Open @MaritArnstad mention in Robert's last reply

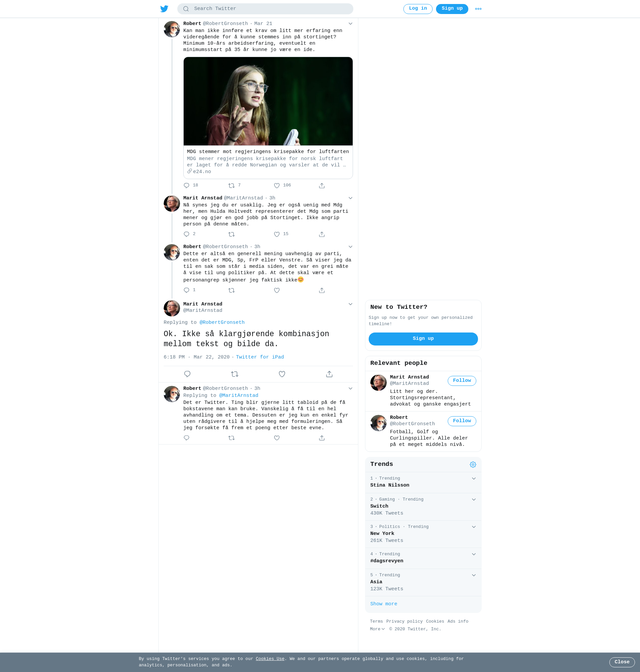tap(238, 396)
